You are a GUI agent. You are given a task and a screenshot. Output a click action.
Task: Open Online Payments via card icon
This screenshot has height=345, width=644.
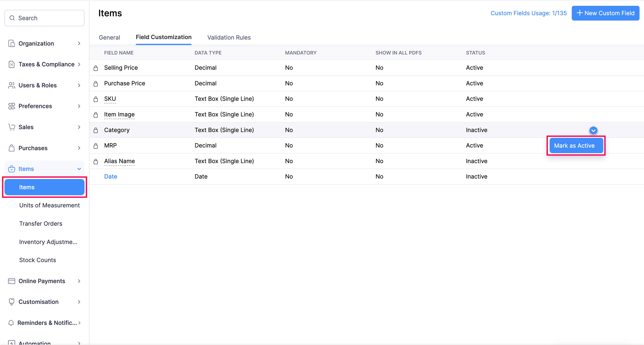point(11,281)
